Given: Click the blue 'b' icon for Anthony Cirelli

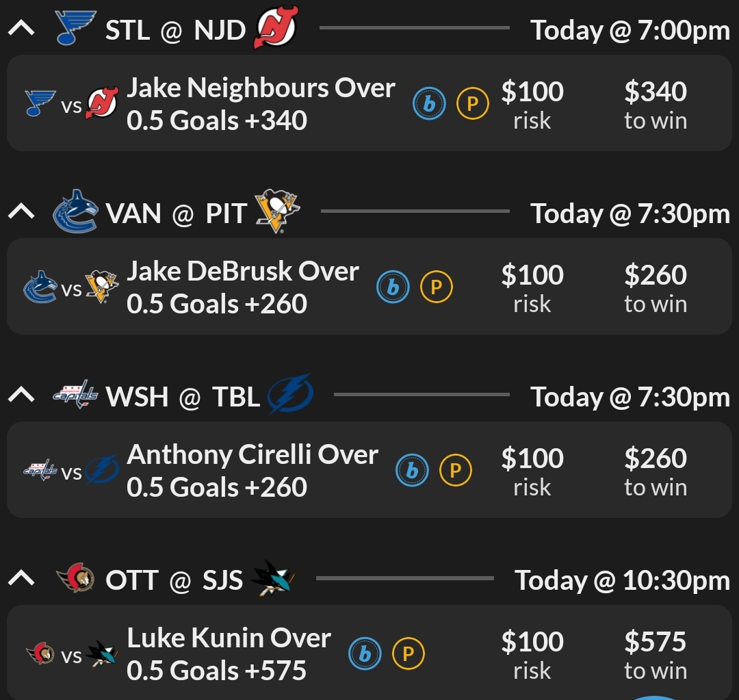Looking at the screenshot, I should (413, 471).
